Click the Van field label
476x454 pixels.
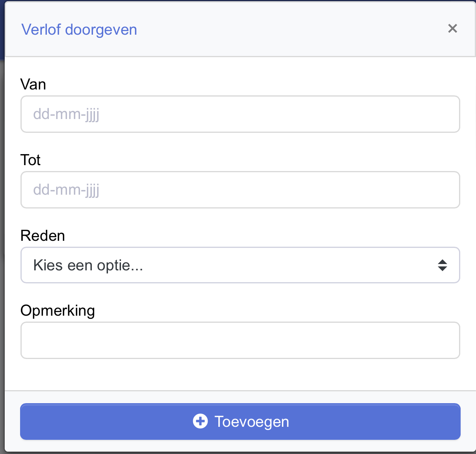click(x=33, y=84)
